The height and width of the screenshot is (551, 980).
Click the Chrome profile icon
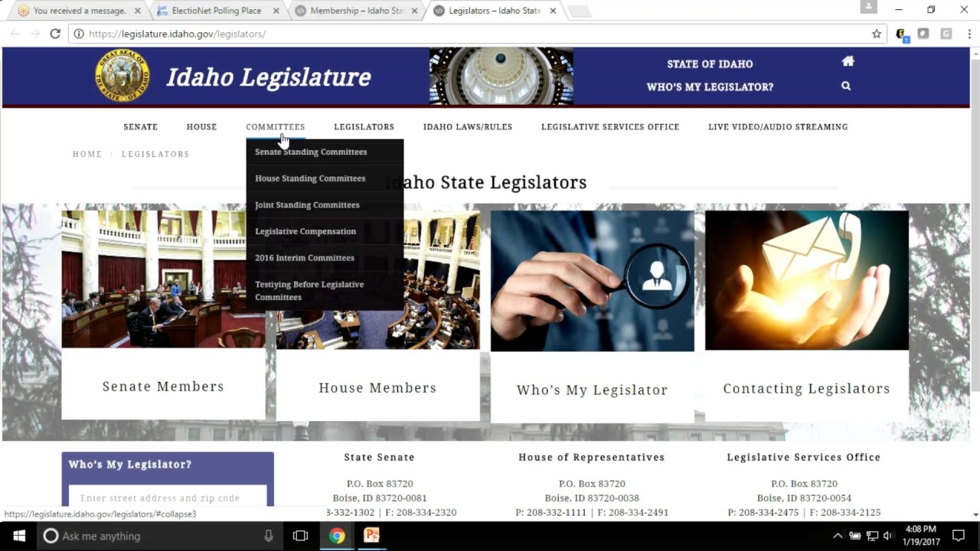[868, 7]
